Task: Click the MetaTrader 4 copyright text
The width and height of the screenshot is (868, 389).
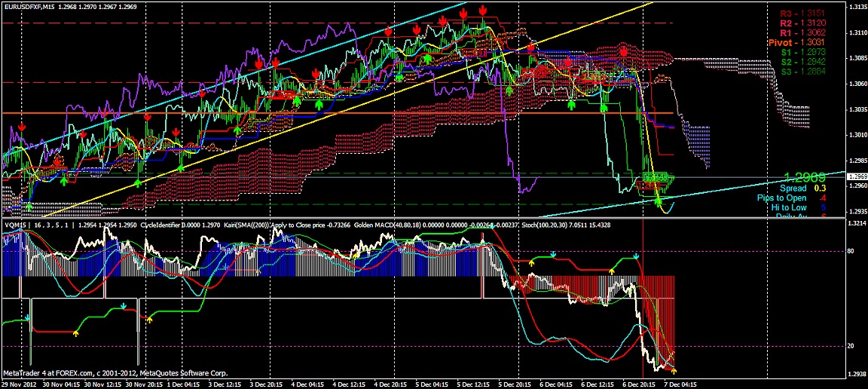Action: point(87,372)
